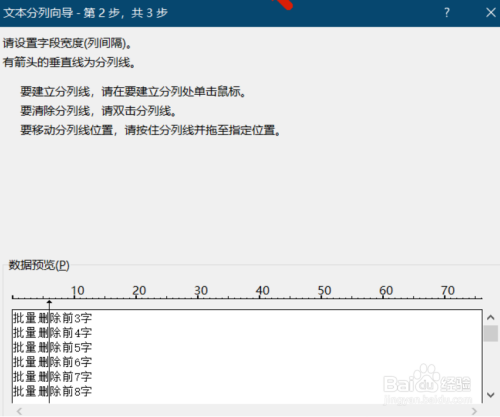Click the help question mark icon
Viewport: 500px width, 417px height.
(447, 13)
